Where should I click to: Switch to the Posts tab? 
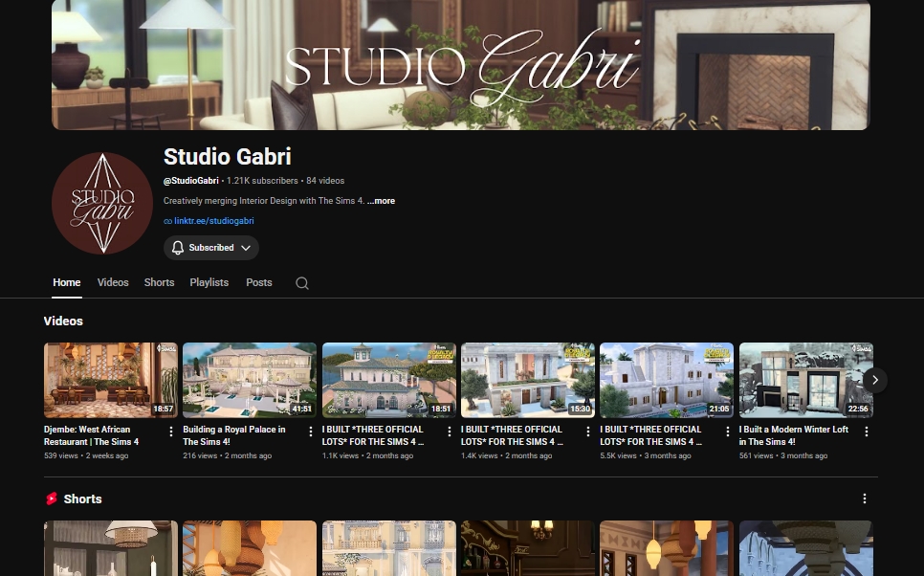point(258,282)
